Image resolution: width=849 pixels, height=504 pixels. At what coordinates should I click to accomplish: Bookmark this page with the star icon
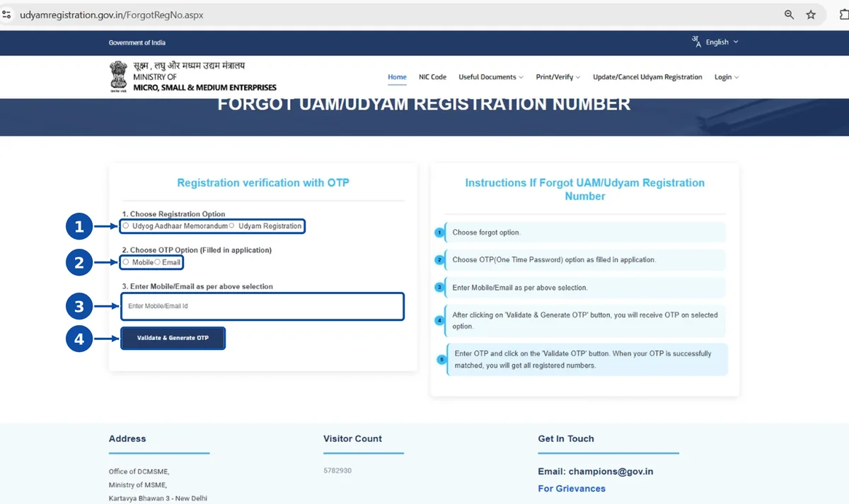click(811, 15)
